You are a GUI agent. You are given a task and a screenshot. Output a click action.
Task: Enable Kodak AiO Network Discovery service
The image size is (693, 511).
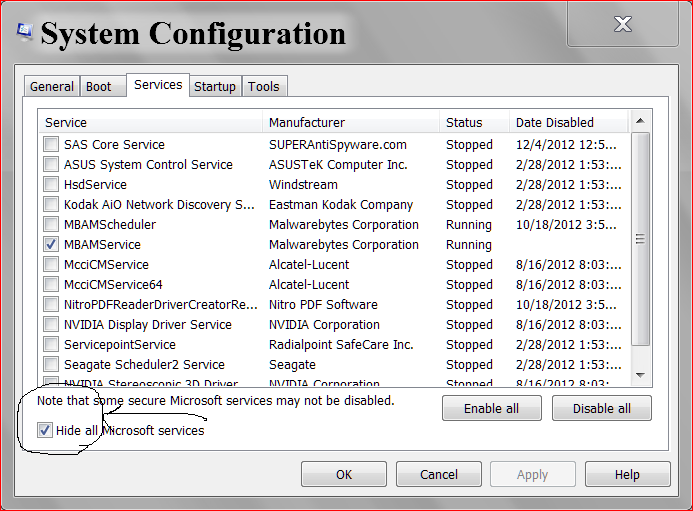click(51, 204)
